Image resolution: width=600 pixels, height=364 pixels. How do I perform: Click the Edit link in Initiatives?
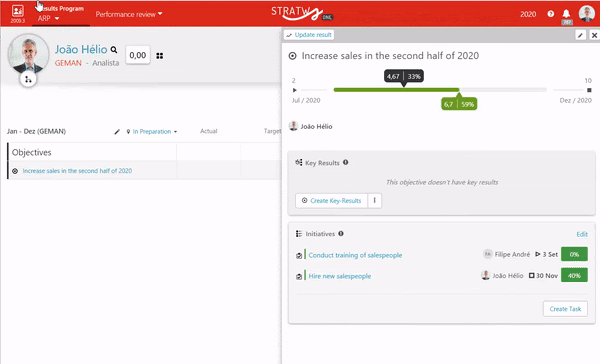(582, 234)
